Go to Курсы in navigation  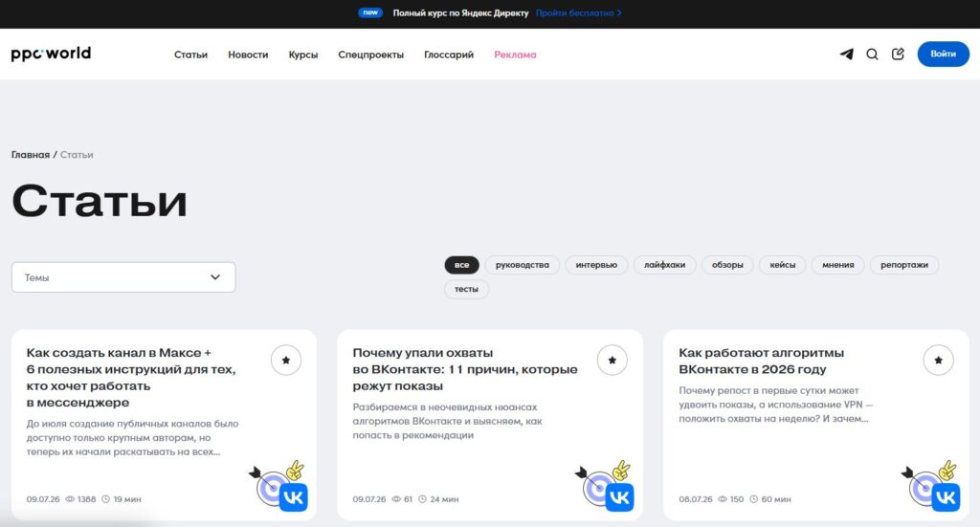[x=303, y=55]
